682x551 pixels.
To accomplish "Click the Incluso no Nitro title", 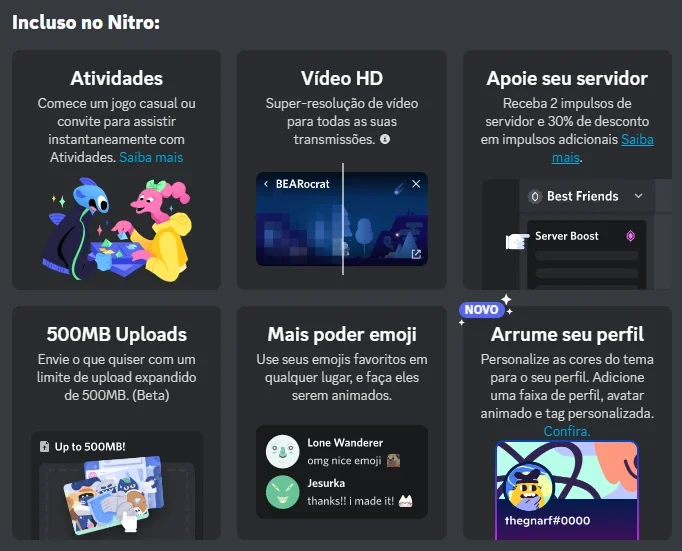I will pyautogui.click(x=86, y=22).
